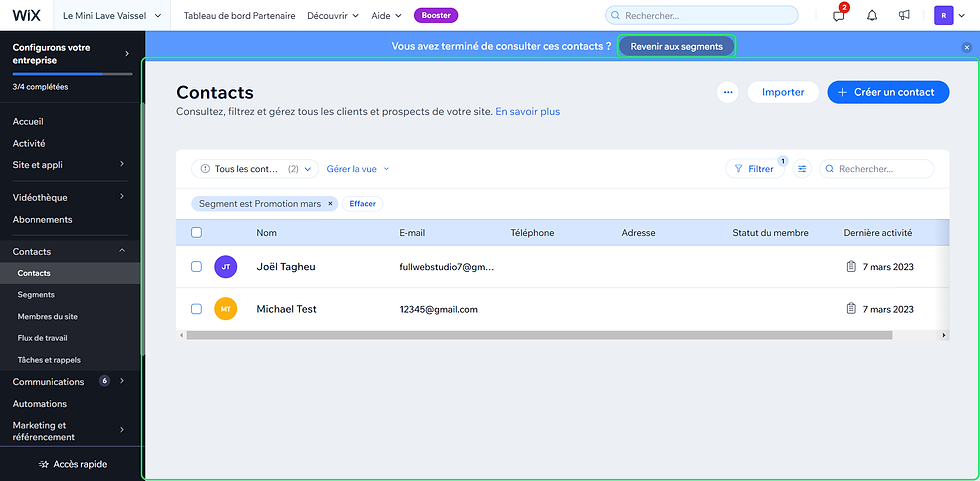Open the Gérer la vue dropdown
This screenshot has width=980, height=481.
(x=358, y=169)
